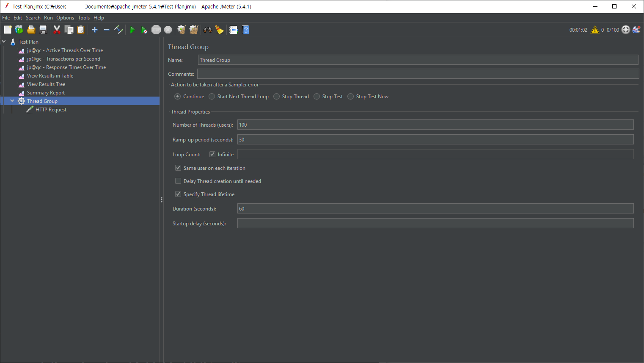Expand all nodes with plus icon
This screenshot has height=363, width=644.
click(95, 30)
